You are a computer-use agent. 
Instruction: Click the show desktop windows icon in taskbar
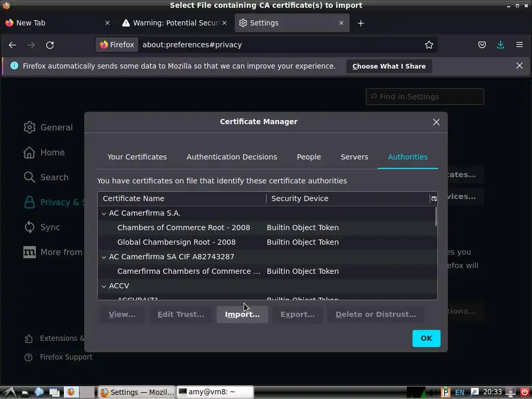(54, 392)
